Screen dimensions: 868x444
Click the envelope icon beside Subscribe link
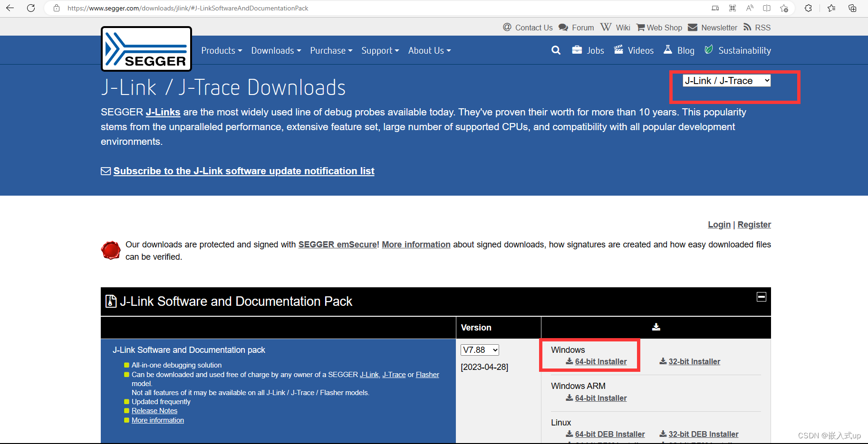click(106, 171)
